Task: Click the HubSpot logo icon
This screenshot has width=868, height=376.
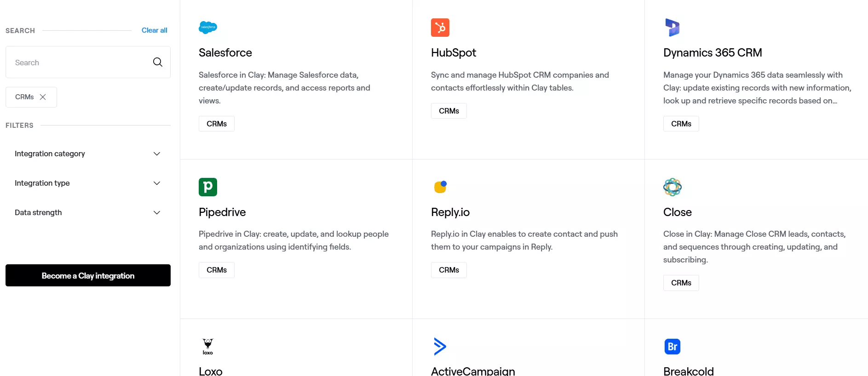Action: (440, 27)
